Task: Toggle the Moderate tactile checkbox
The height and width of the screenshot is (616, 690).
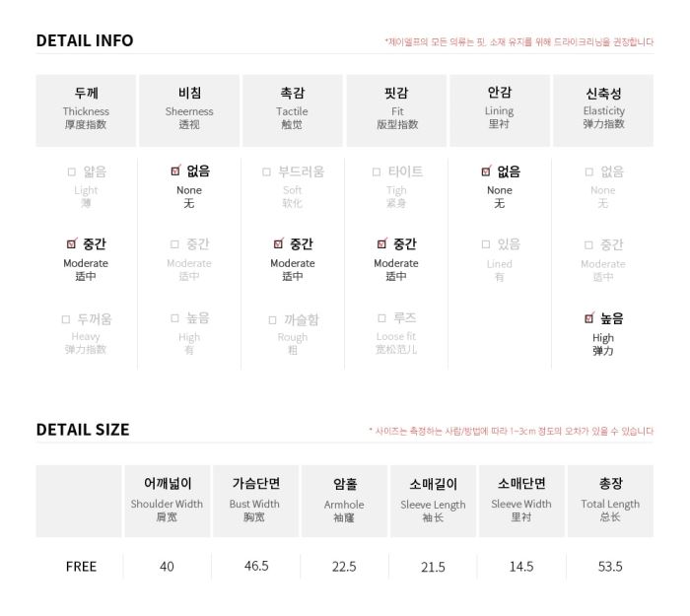Action: pos(279,243)
